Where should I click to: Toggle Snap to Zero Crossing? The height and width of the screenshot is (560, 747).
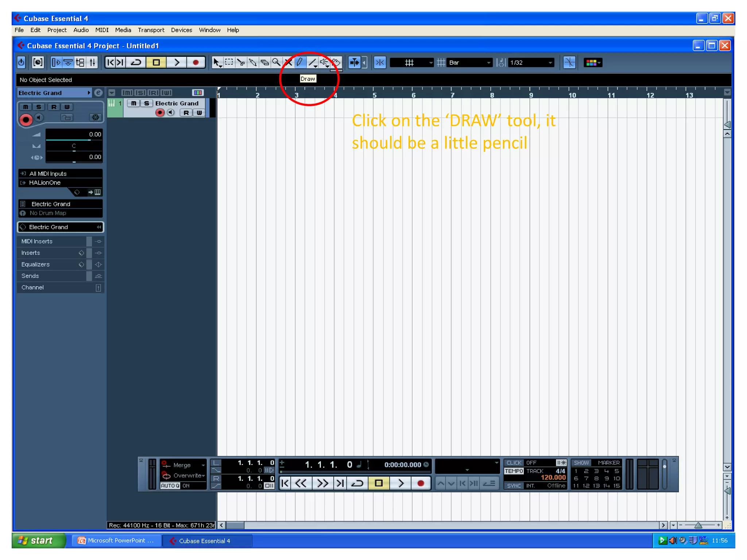pyautogui.click(x=569, y=62)
